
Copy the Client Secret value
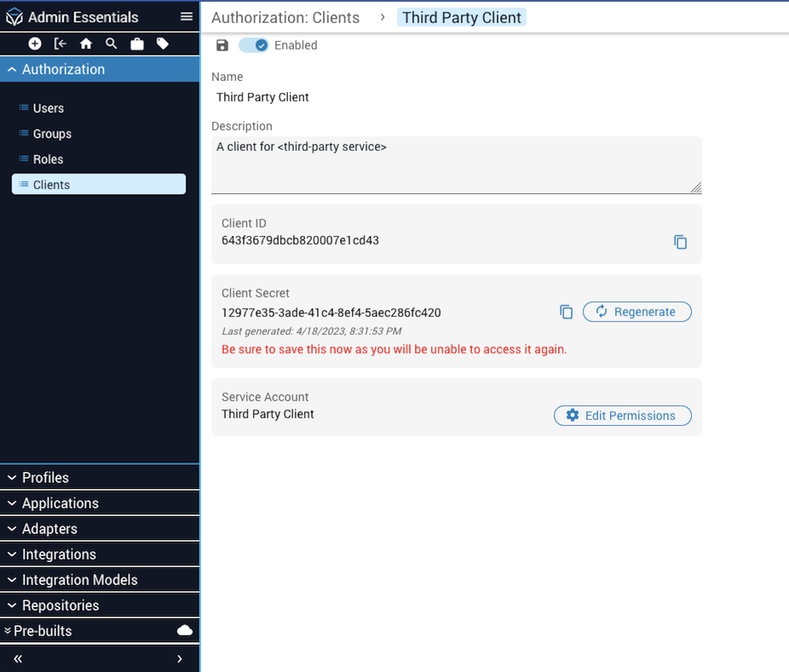coord(566,312)
